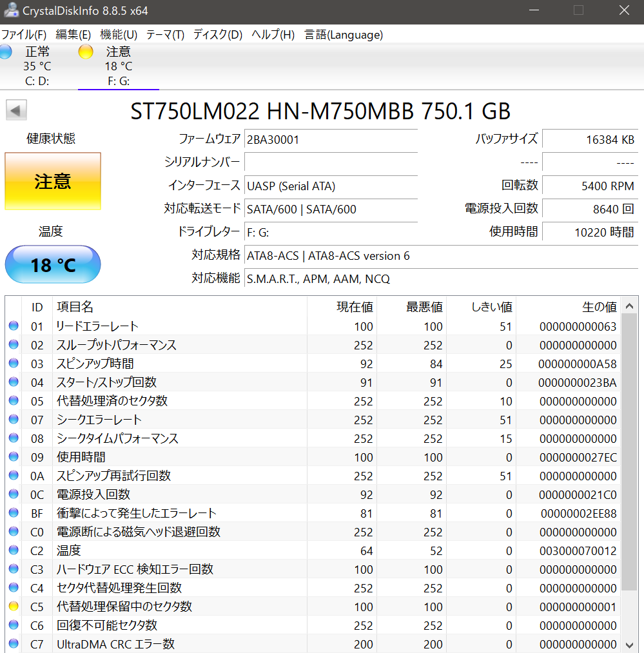
Task: Click the blue status orb for disk C: D:
Action: (x=5, y=52)
